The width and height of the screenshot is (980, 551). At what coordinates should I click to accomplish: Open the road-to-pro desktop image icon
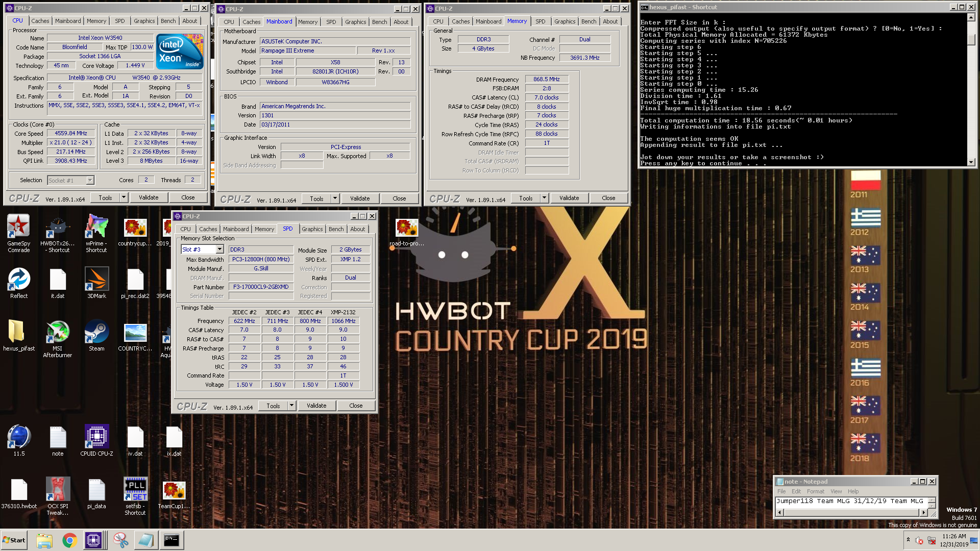(x=407, y=232)
